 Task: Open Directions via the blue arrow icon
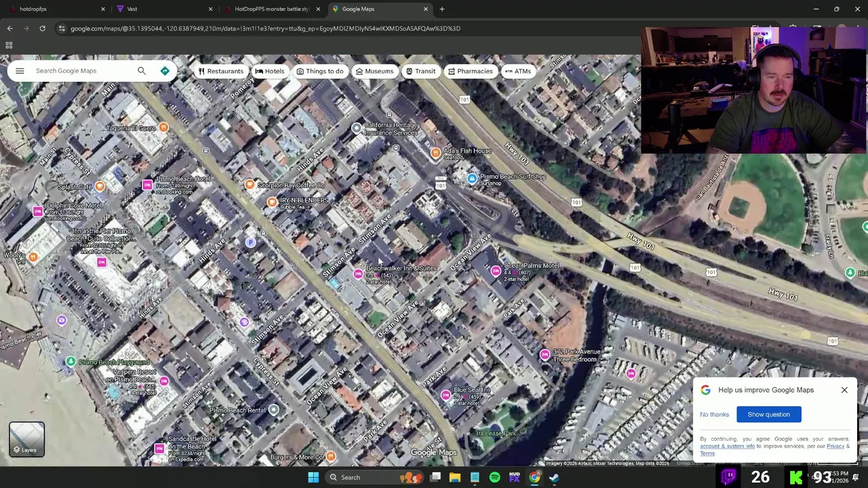coord(165,70)
